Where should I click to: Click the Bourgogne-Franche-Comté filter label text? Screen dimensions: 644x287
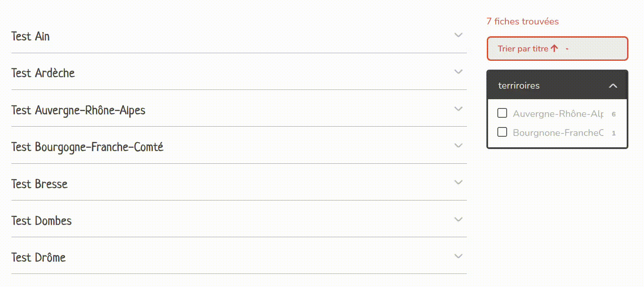coord(558,133)
